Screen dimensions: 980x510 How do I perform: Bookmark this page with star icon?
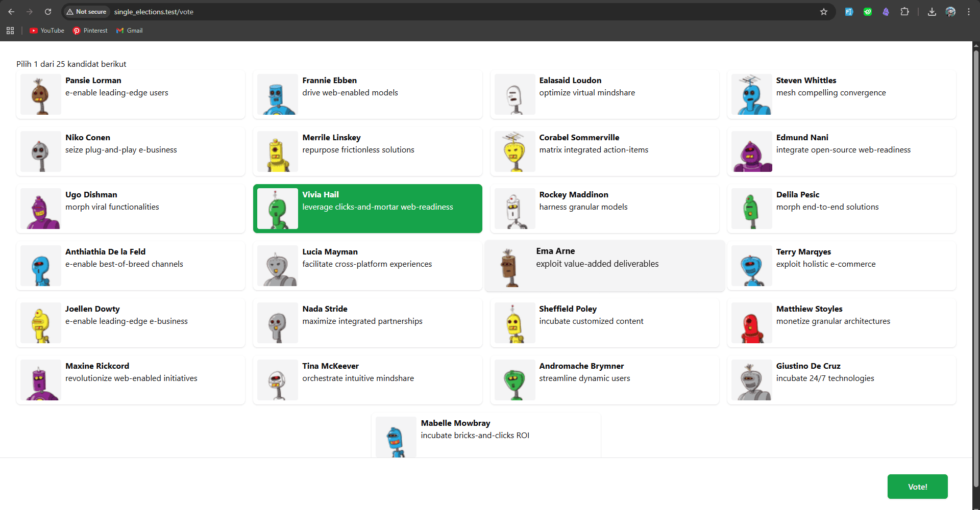(x=823, y=12)
